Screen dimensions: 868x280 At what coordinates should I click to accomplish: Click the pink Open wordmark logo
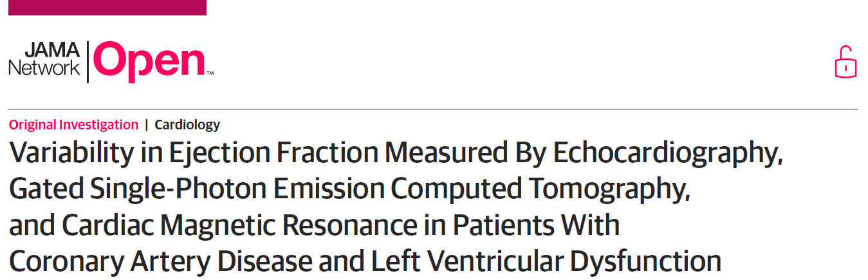coord(149,62)
